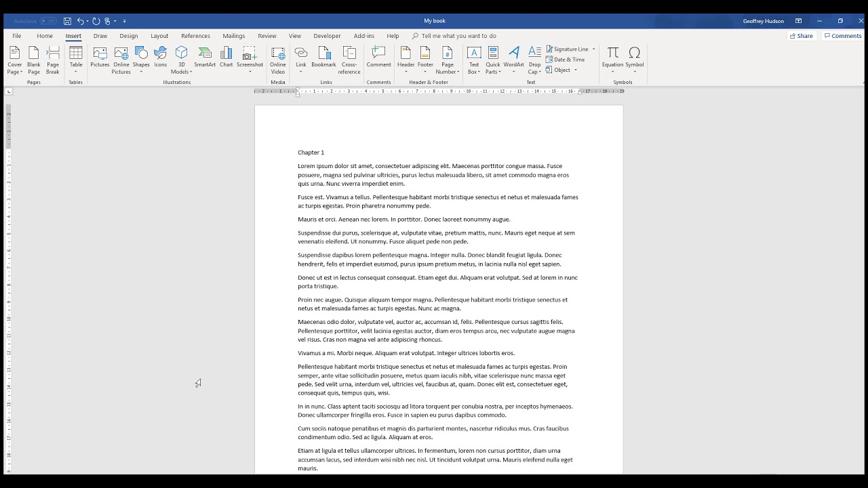
Task: Open the Cover Page gallery
Action: [15, 60]
